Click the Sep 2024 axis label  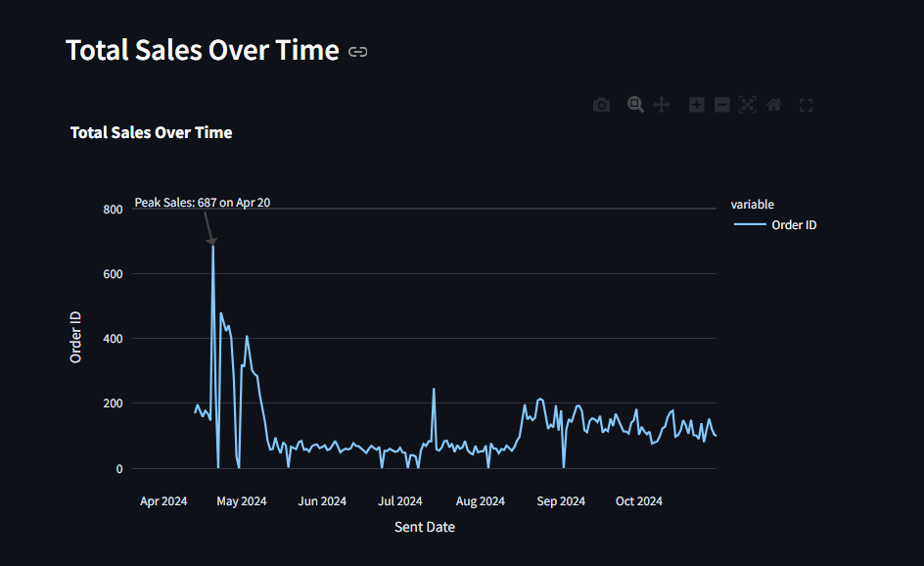point(561,501)
